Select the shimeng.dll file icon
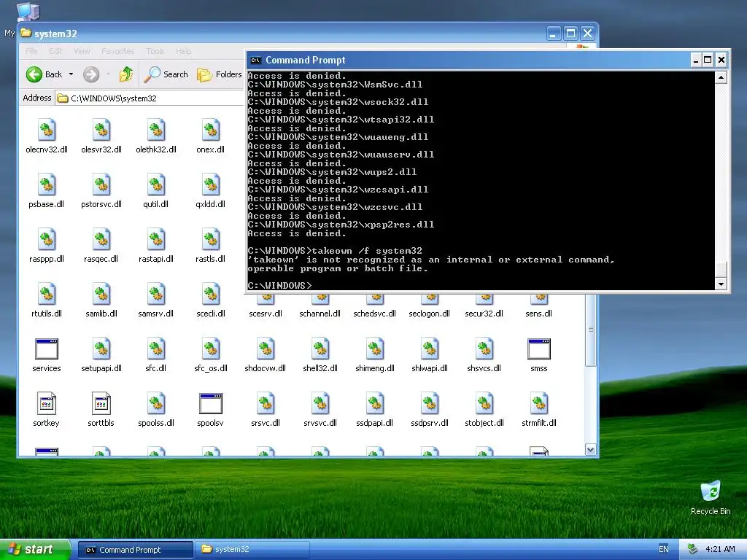This screenshot has height=560, width=747. click(x=375, y=349)
